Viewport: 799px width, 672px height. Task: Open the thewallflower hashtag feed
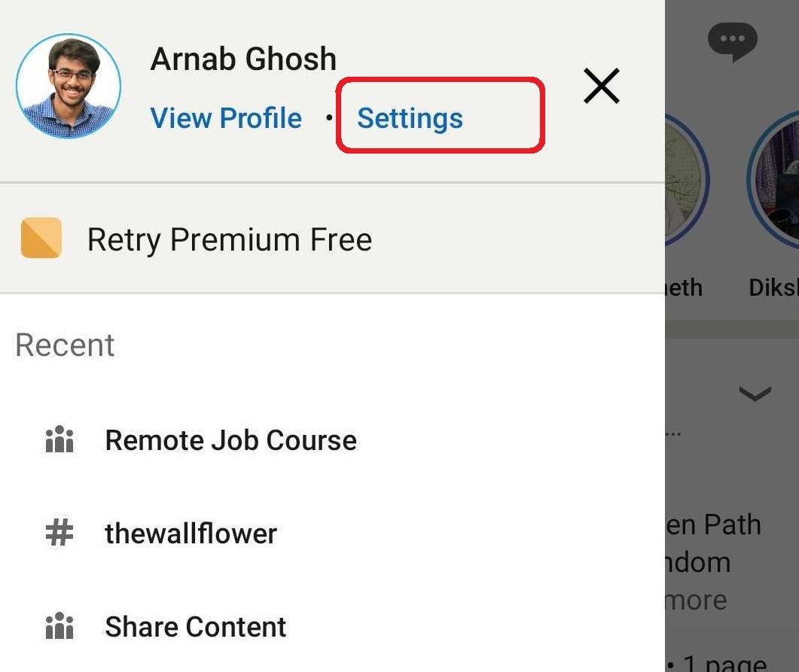tap(191, 534)
